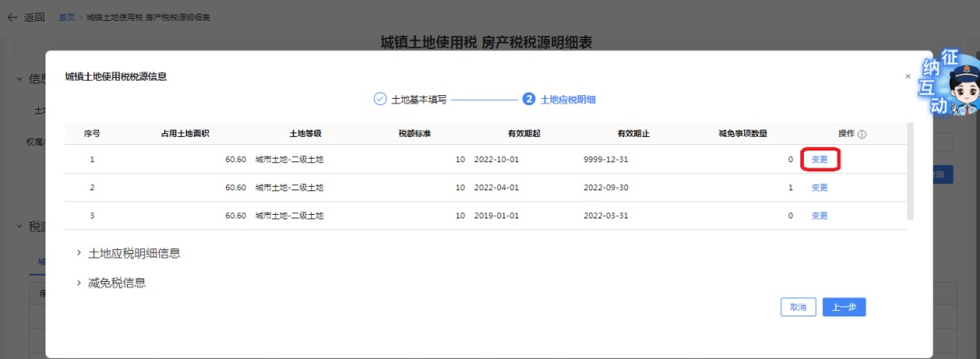Click the 有效期止 column header
This screenshot has width=980, height=359.
point(633,133)
